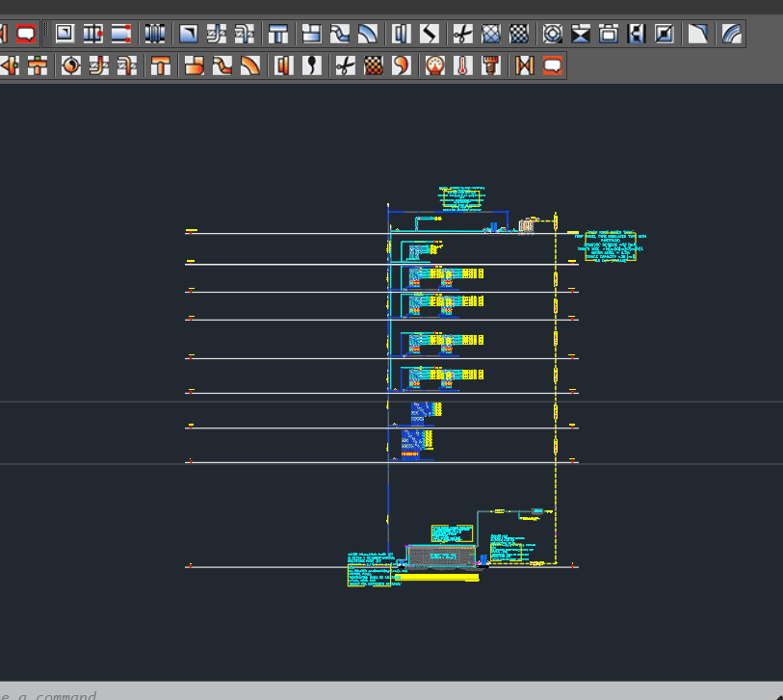The image size is (783, 700).
Task: Choose the orange curved elbow pipe tool
Action: 250,65
